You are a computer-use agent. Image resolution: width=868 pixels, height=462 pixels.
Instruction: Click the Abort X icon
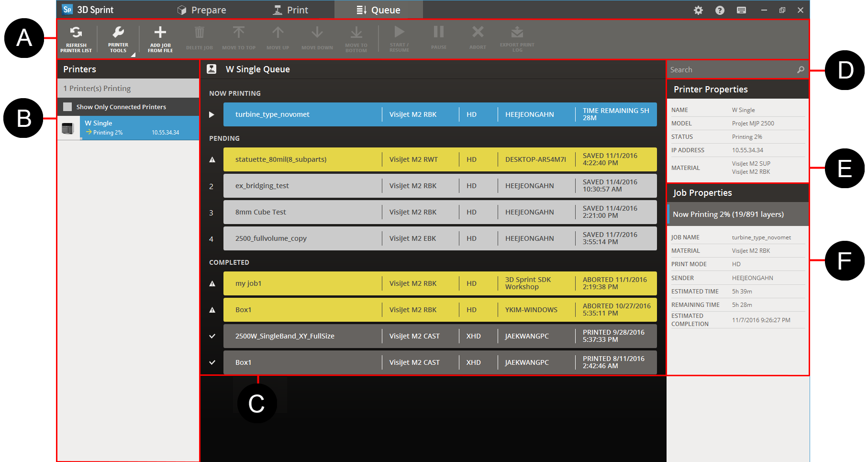(478, 32)
